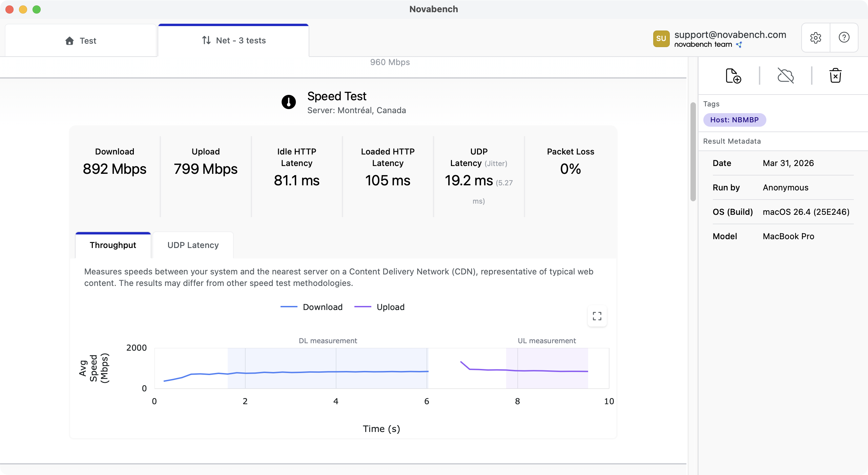The width and height of the screenshot is (868, 475).
Task: Export the result with the add-file icon
Action: tap(733, 75)
